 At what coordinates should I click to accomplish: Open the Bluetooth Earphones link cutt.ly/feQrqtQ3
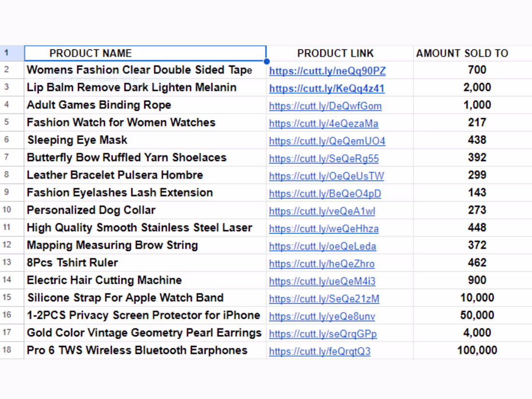tap(320, 351)
